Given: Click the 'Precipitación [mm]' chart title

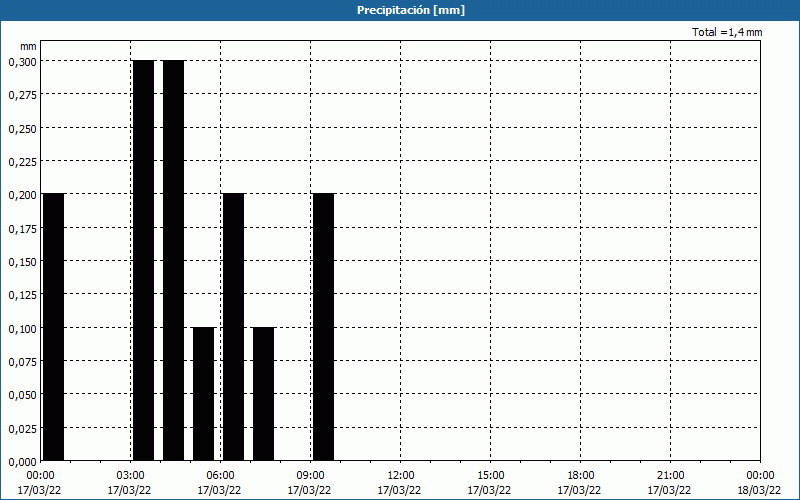Looking at the screenshot, I should (411, 10).
